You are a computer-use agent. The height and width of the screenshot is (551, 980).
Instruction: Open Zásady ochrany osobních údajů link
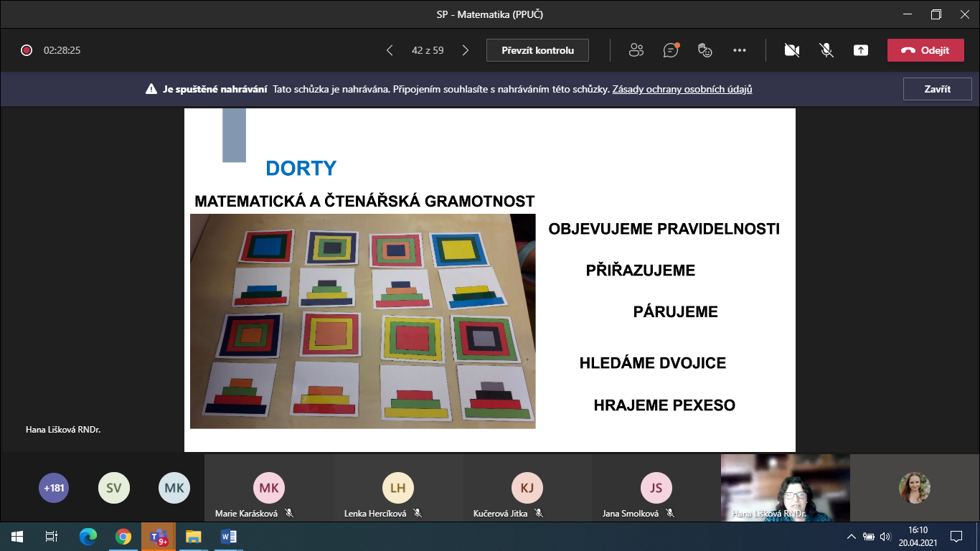[682, 90]
